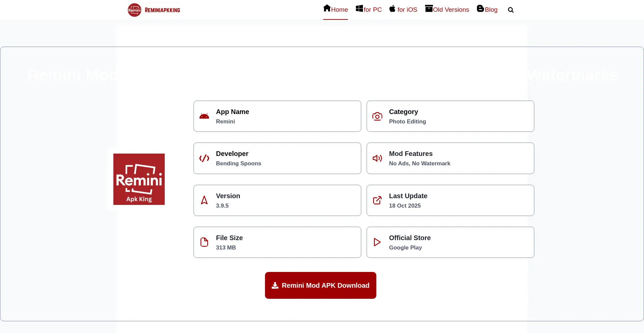This screenshot has height=333, width=644.
Task: Click the speaker icon beside Mod Features
Action: coord(377,158)
